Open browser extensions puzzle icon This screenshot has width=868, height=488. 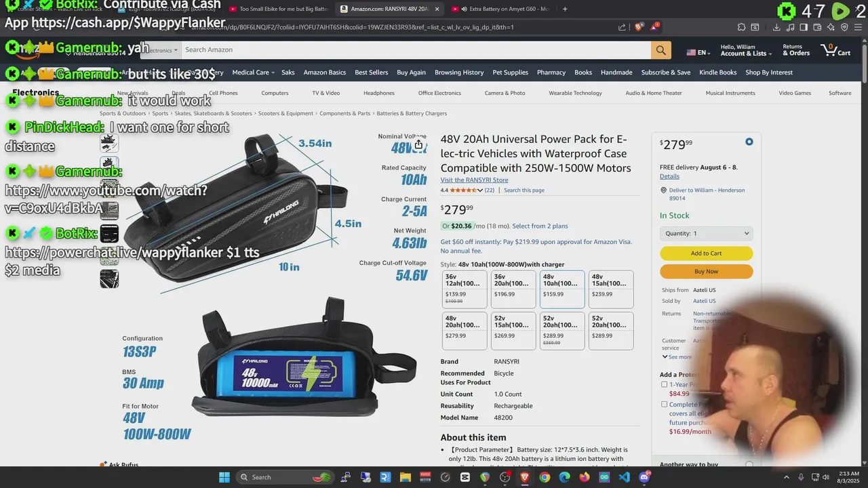pyautogui.click(x=741, y=27)
